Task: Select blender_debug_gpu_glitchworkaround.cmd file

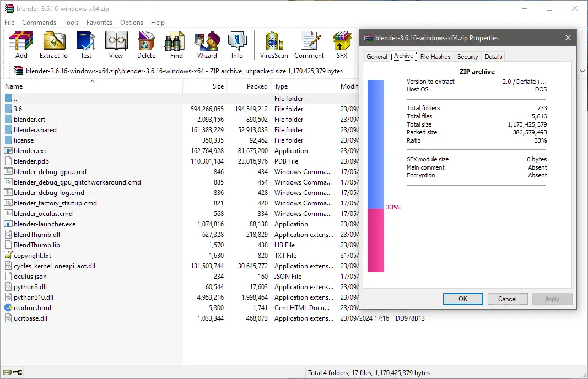Action: click(x=77, y=182)
